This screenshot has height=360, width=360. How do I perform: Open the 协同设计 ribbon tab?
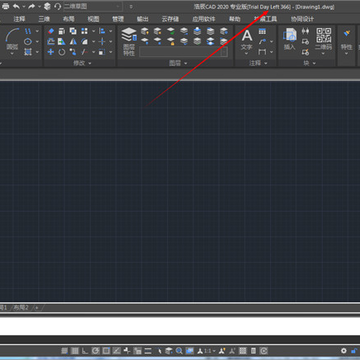pyautogui.click(x=302, y=19)
